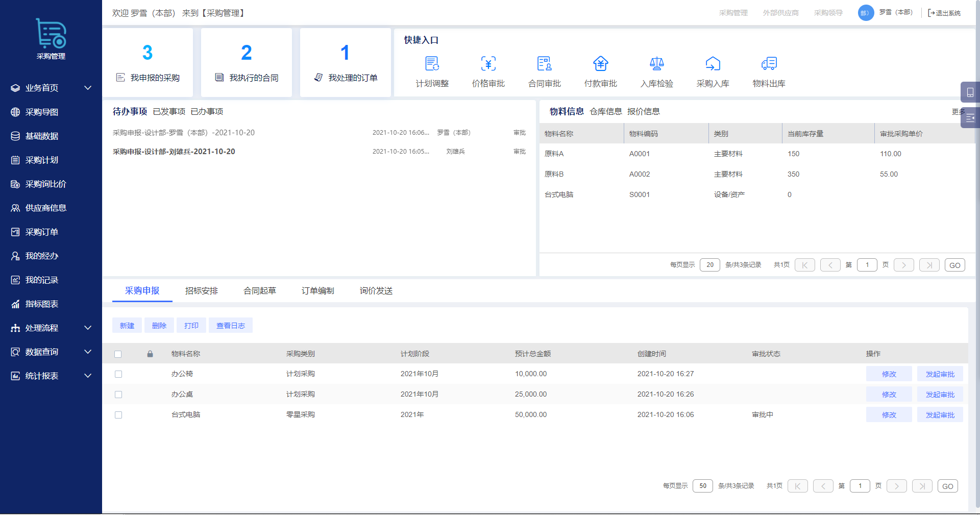The height and width of the screenshot is (515, 980).
Task: Check the box for 办公椅 row
Action: (x=118, y=374)
